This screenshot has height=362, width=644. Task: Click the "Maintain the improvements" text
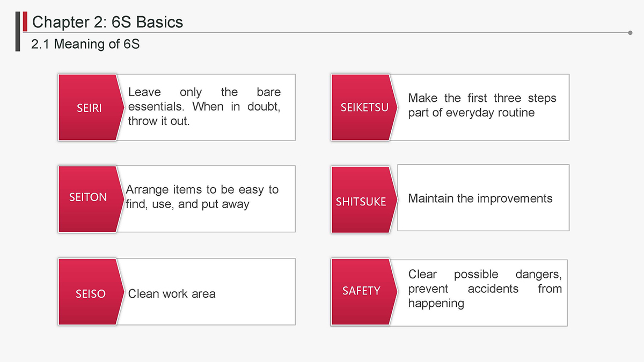(480, 198)
